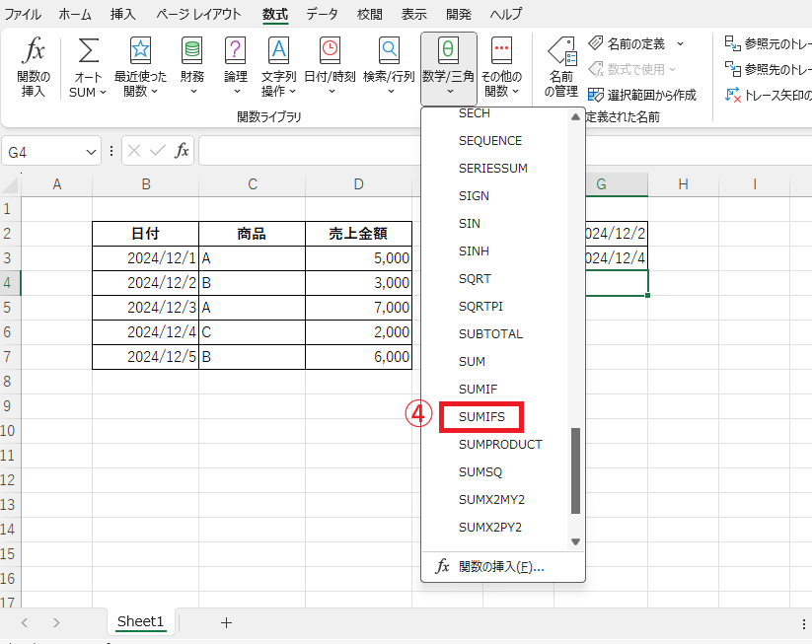Click the オートSUM sigma icon
Screen dimensions: 812x644
88,50
